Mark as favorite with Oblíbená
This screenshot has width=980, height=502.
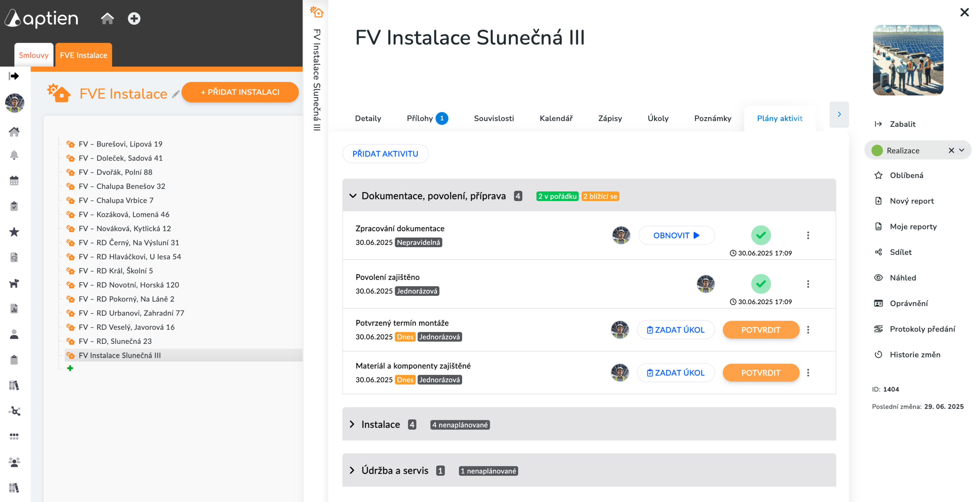tap(899, 175)
